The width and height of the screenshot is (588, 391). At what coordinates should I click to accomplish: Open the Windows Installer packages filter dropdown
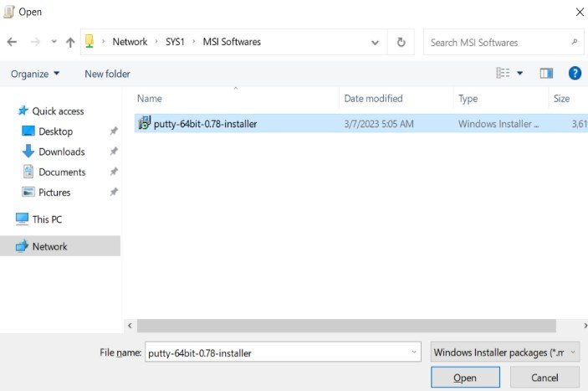tap(504, 352)
